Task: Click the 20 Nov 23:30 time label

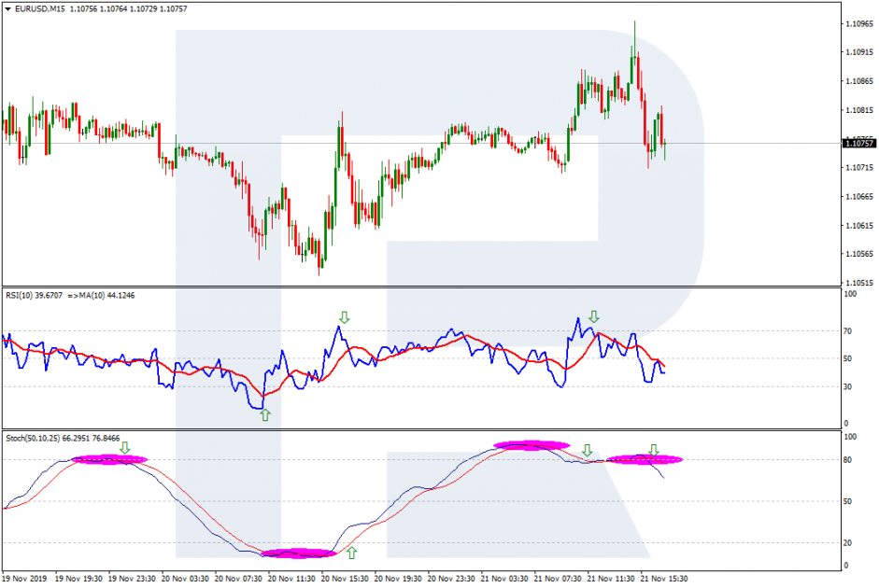Action: click(451, 579)
